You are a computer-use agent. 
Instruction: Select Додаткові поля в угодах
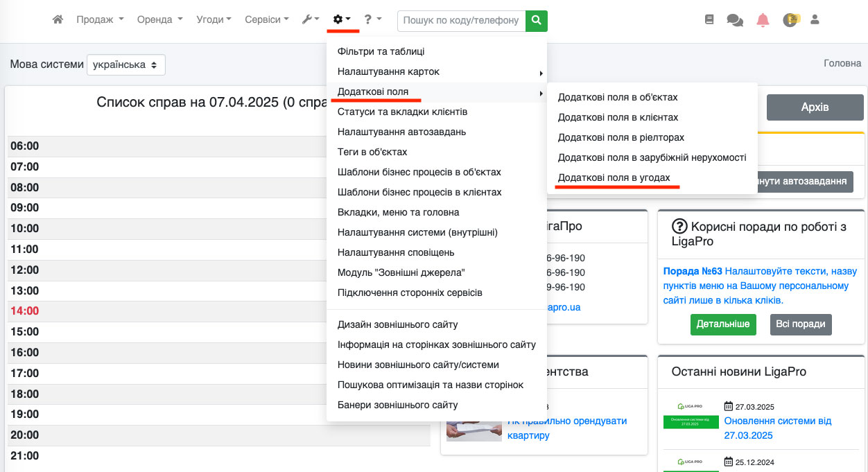pyautogui.click(x=614, y=177)
